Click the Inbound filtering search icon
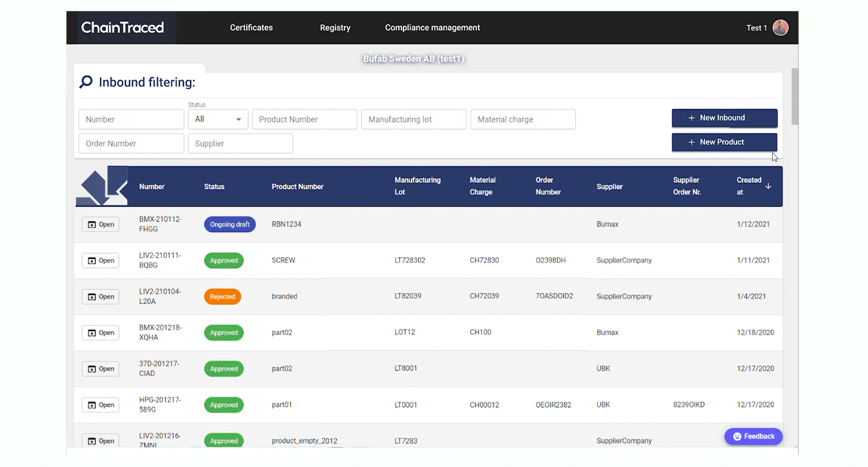The image size is (868, 467). (86, 82)
